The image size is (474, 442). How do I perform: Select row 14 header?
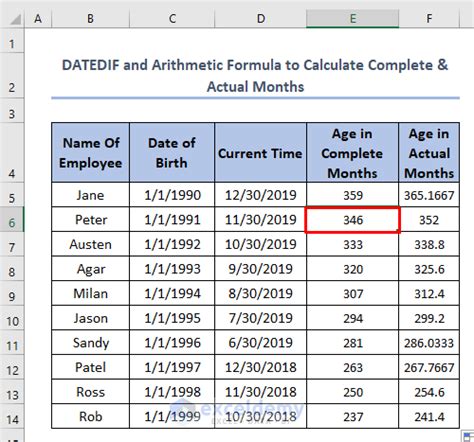point(12,416)
